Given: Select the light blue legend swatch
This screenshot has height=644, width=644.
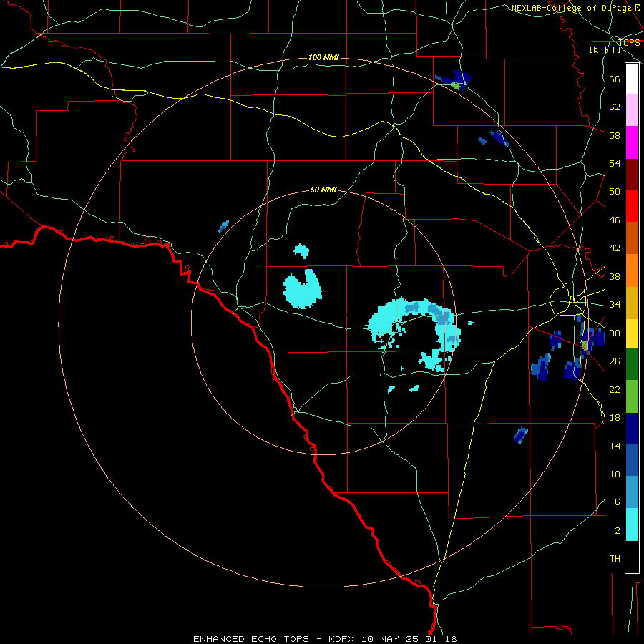Looking at the screenshot, I should [x=632, y=492].
